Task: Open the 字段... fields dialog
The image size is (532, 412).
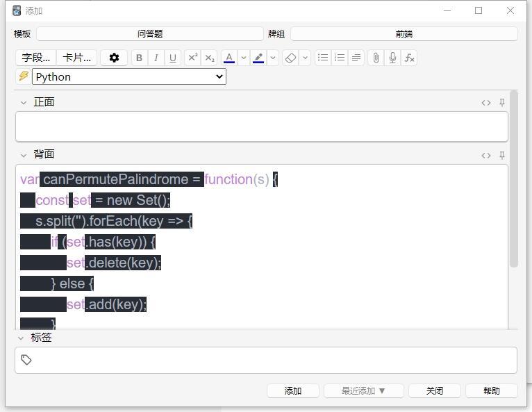Action: coord(35,58)
